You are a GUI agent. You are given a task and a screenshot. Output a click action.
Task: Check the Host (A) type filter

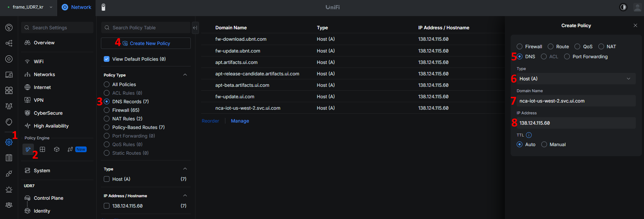(x=107, y=179)
